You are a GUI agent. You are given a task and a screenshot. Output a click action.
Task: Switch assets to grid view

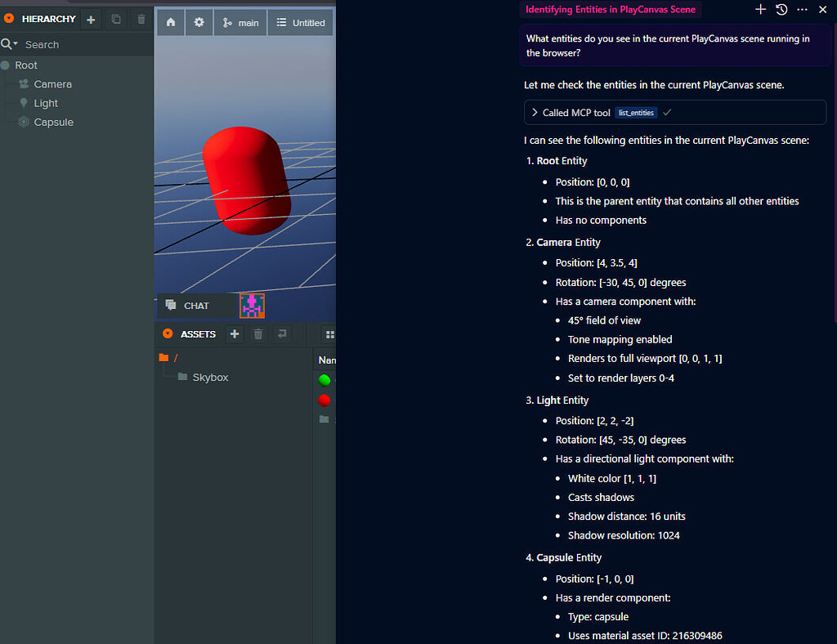click(329, 333)
